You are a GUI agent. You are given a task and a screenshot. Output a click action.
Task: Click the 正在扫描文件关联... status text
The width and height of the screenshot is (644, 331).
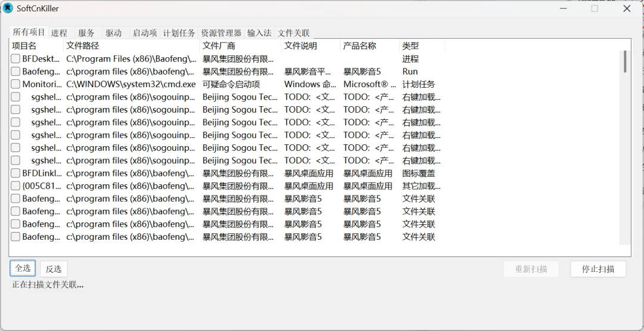(48, 284)
